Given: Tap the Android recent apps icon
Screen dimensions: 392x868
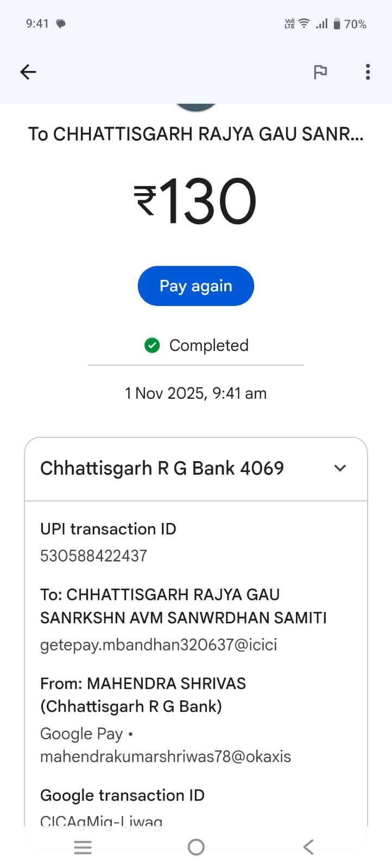Looking at the screenshot, I should (x=83, y=847).
